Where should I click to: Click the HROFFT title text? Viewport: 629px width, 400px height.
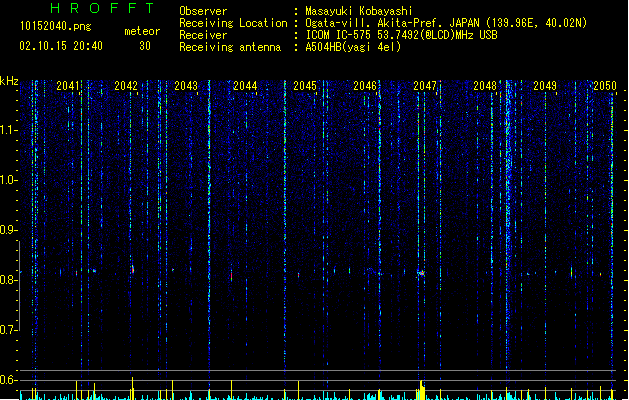coord(103,8)
